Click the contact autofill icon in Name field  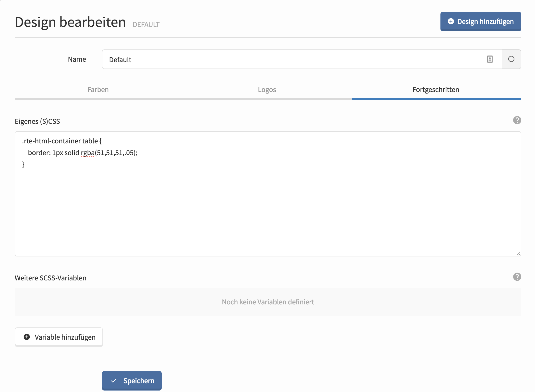click(x=490, y=59)
